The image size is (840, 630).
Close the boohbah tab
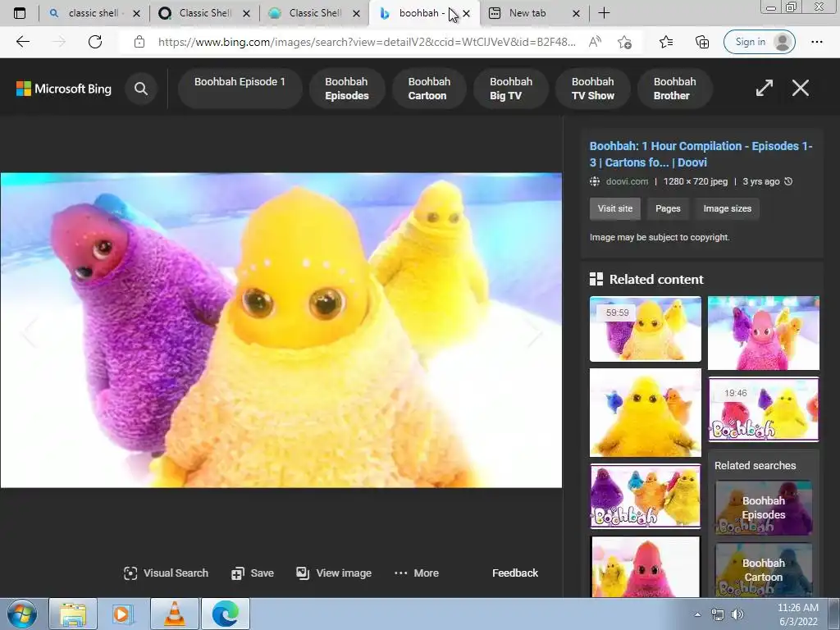pyautogui.click(x=467, y=13)
